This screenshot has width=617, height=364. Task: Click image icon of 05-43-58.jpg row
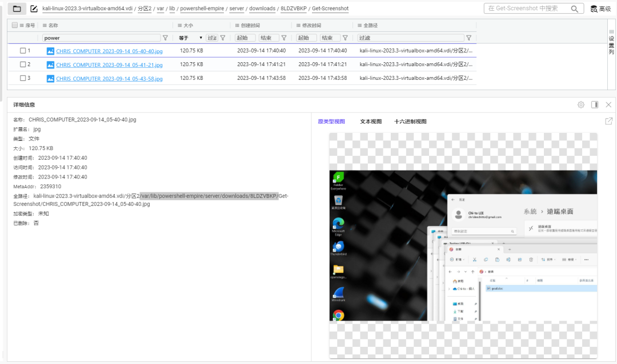[x=50, y=79]
